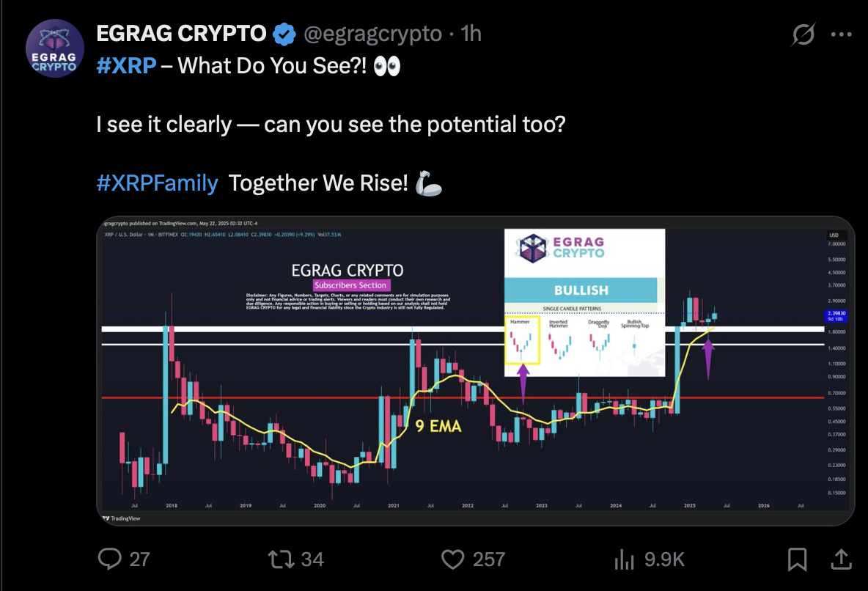Click the Subscribers Section label in chart
Viewport: 868px width, 591px height.
tap(350, 285)
